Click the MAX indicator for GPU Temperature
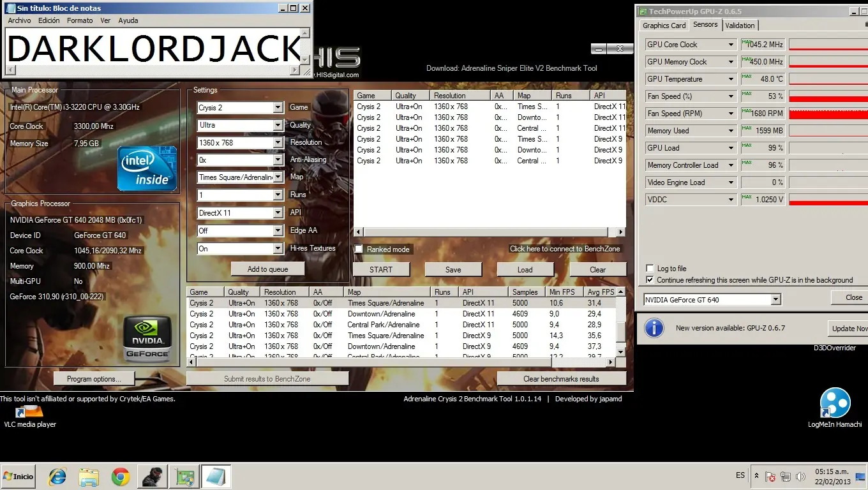 click(746, 78)
